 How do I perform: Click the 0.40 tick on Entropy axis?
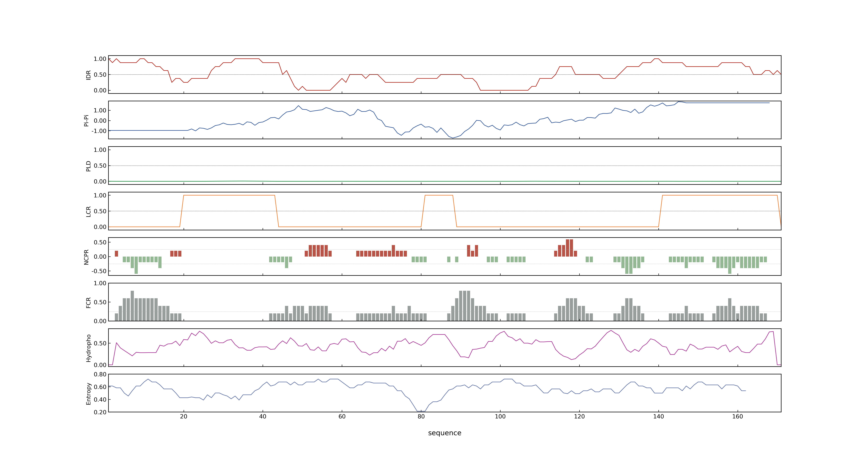[100, 400]
